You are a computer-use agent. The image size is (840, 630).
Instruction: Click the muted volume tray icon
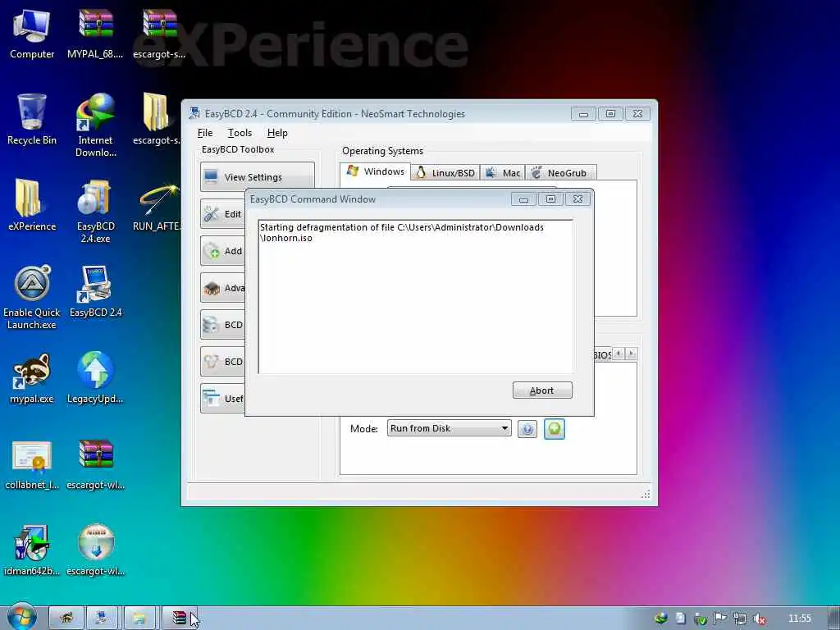pyautogui.click(x=759, y=619)
